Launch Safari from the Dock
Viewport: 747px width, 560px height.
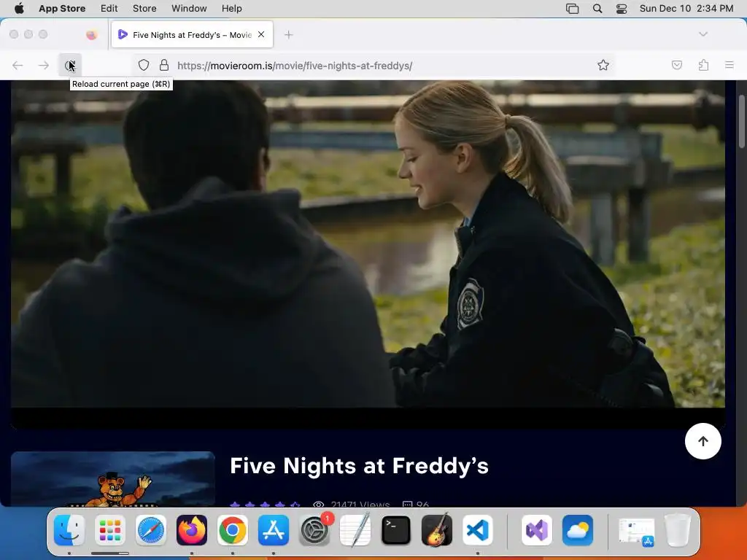pyautogui.click(x=151, y=530)
